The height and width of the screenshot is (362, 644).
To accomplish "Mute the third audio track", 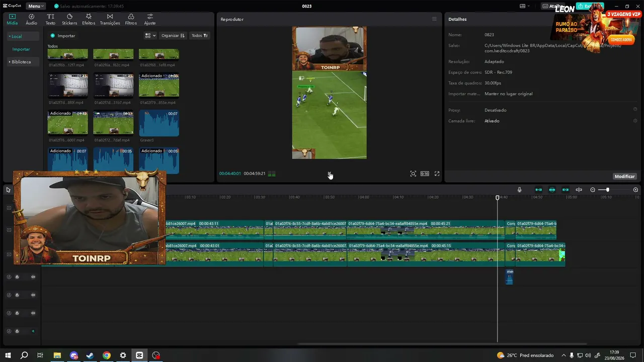I will pos(33,313).
